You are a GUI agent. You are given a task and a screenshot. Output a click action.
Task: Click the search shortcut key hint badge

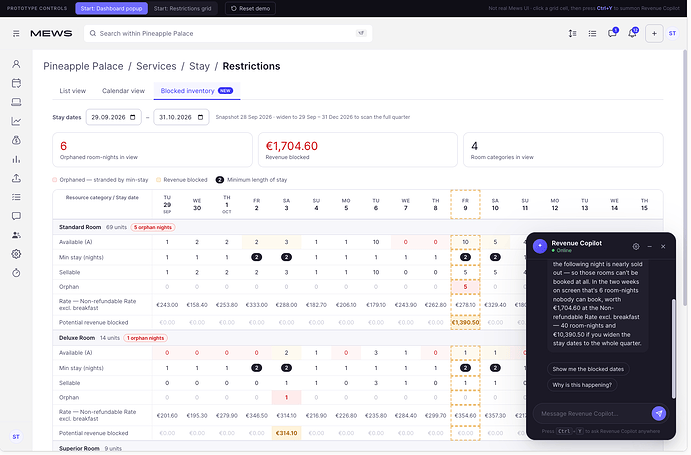(x=361, y=33)
